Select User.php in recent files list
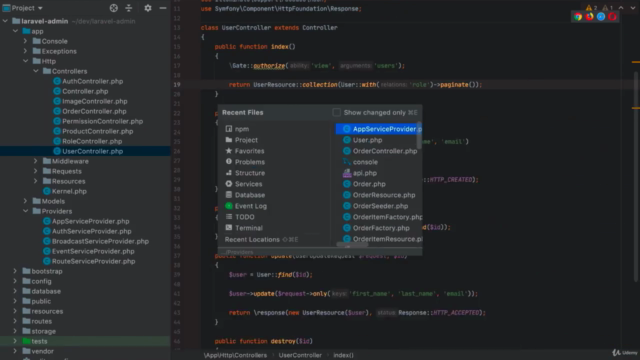Image resolution: width=640 pixels, height=360 pixels. point(378,140)
